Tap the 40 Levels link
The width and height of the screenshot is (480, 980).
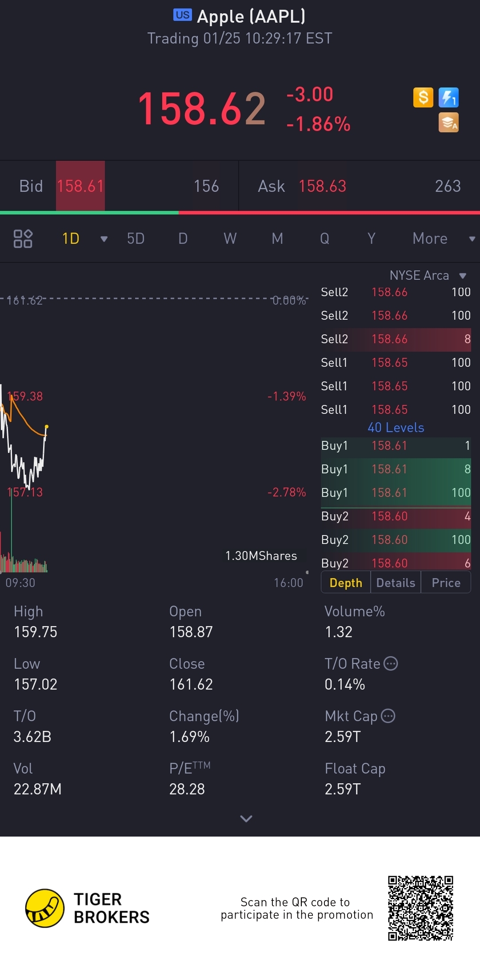[396, 427]
